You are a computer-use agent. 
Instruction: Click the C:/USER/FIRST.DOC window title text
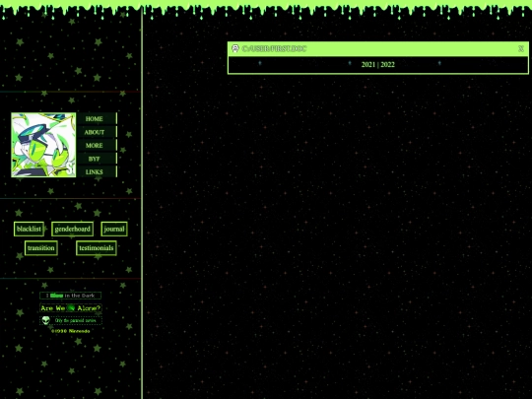pyautogui.click(x=274, y=49)
